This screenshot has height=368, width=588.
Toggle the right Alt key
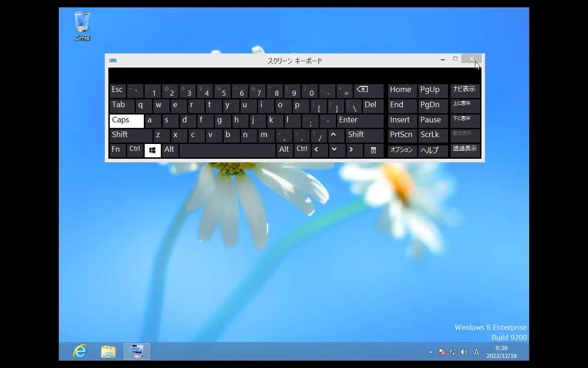coord(285,150)
